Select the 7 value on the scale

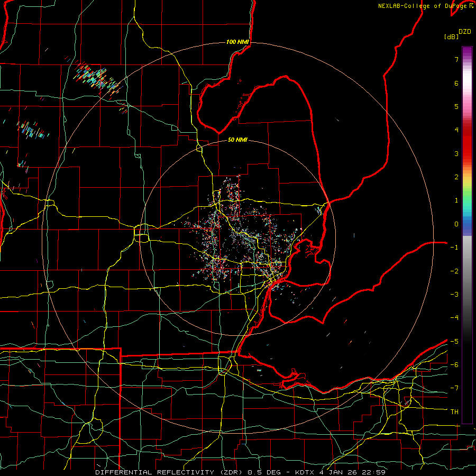point(456,59)
